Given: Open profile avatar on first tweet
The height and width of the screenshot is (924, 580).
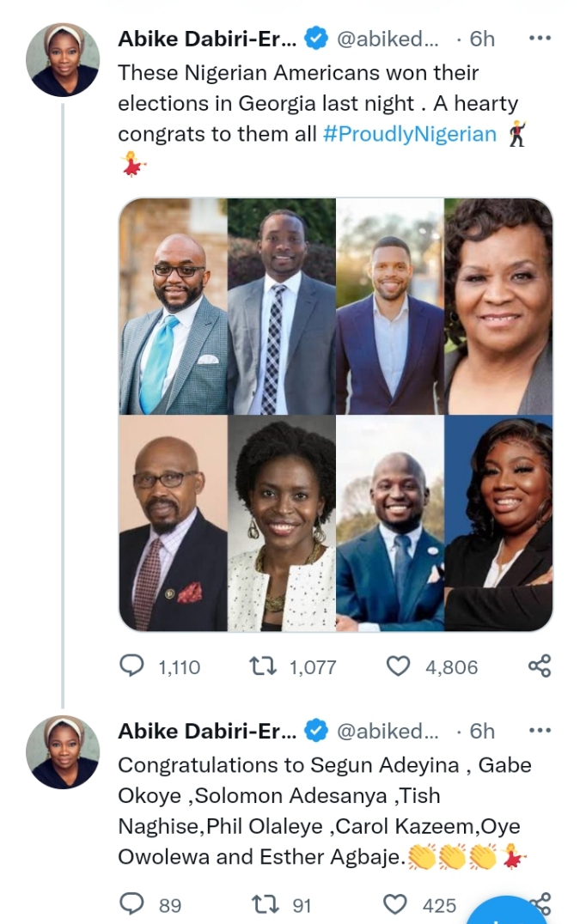Looking at the screenshot, I should click(x=63, y=59).
